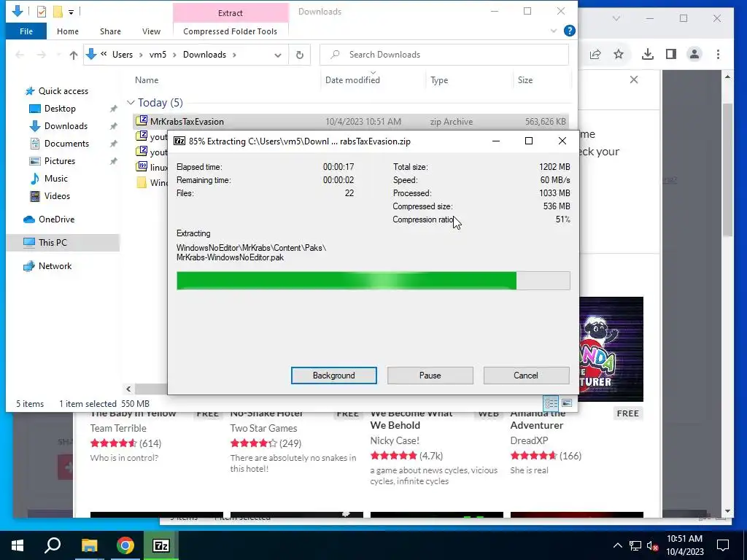Refresh the Downloads folder
Viewport: 747px width, 560px height.
(300, 55)
